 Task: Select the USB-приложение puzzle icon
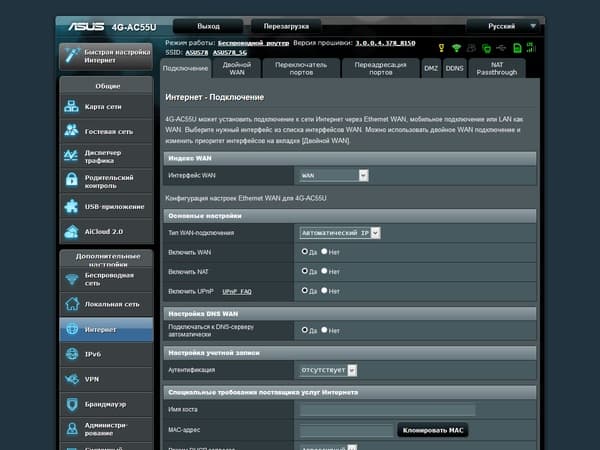click(72, 206)
